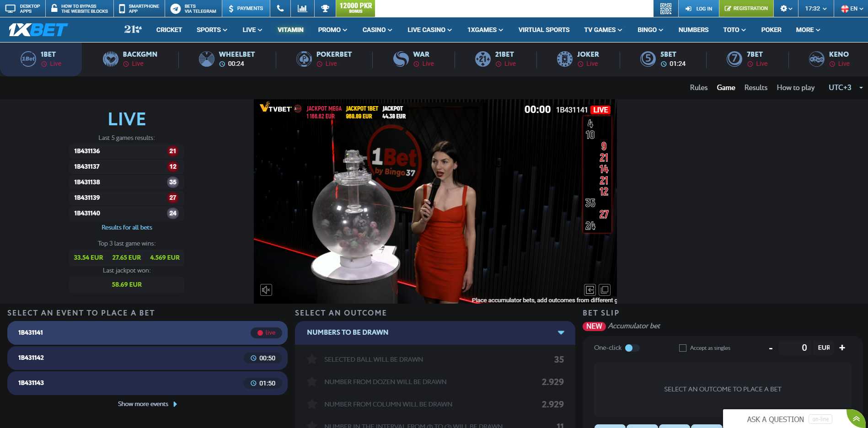Screen dimensions: 868x428
Task: Expand the Casino menu
Action: tap(377, 30)
